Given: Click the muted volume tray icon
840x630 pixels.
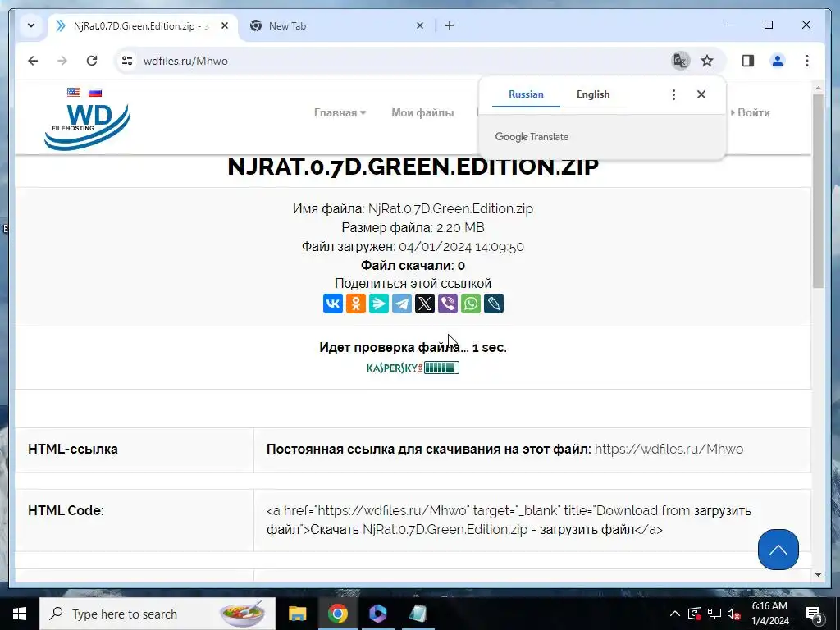Looking at the screenshot, I should coord(733,614).
